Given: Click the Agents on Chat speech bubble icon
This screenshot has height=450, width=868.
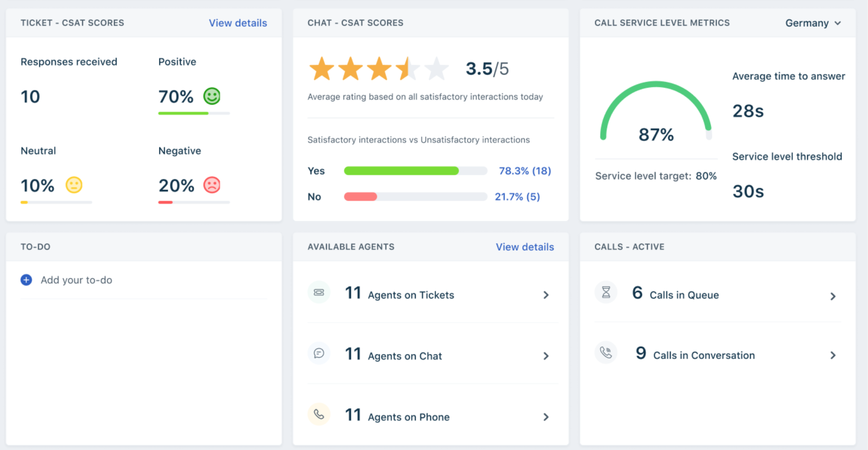Looking at the screenshot, I should [319, 353].
